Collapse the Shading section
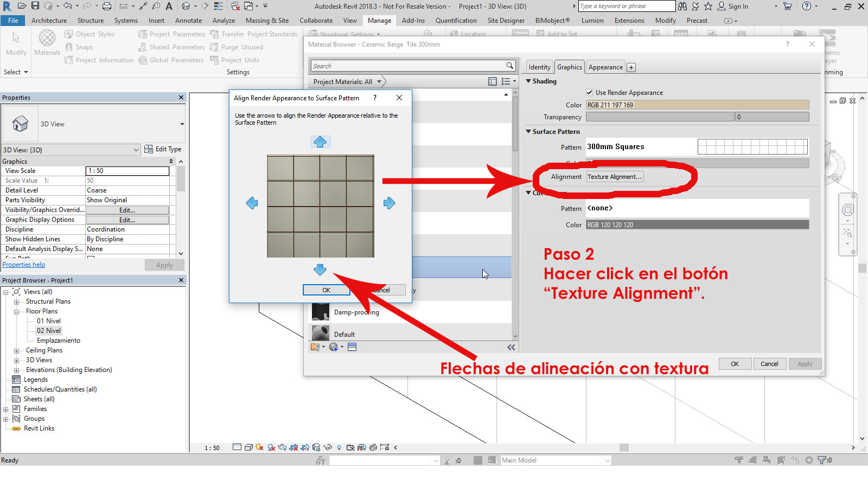The height and width of the screenshot is (488, 868). 528,81
